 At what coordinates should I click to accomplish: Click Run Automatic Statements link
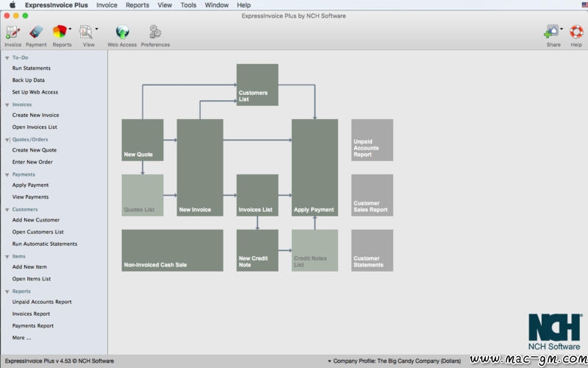click(45, 244)
